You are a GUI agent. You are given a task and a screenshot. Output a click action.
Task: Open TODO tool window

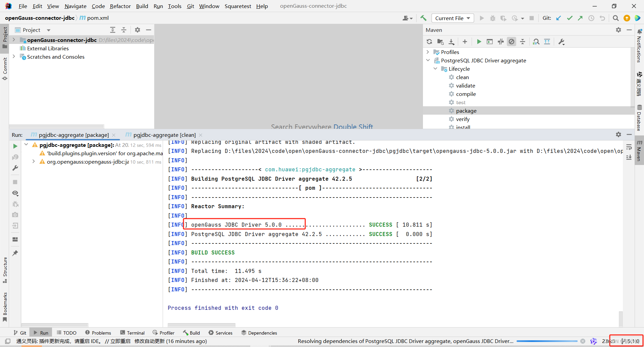coord(66,333)
